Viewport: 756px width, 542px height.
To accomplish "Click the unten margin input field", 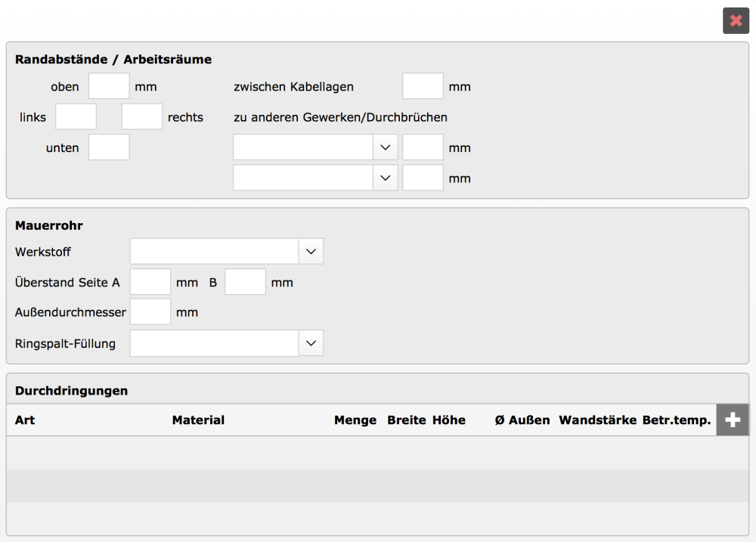I will [109, 147].
